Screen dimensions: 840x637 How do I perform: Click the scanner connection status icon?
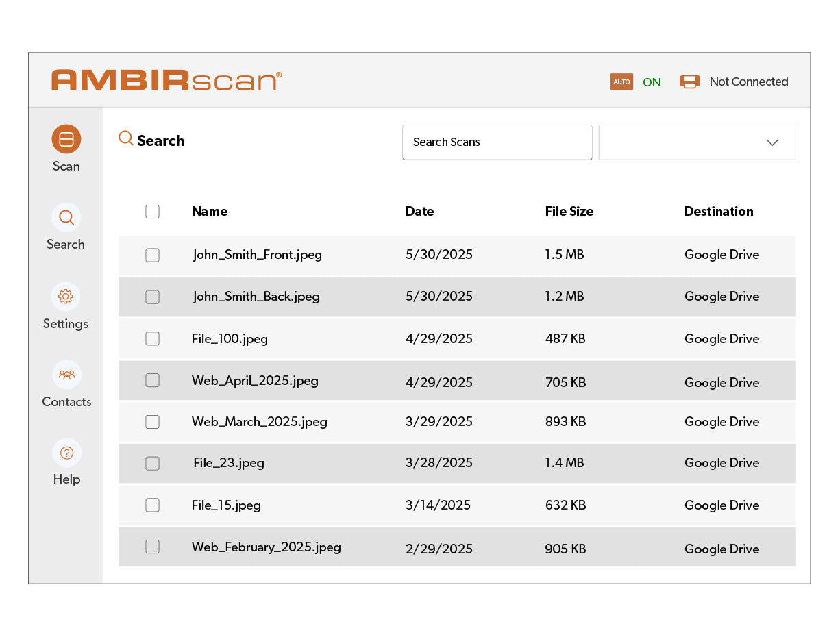(689, 82)
